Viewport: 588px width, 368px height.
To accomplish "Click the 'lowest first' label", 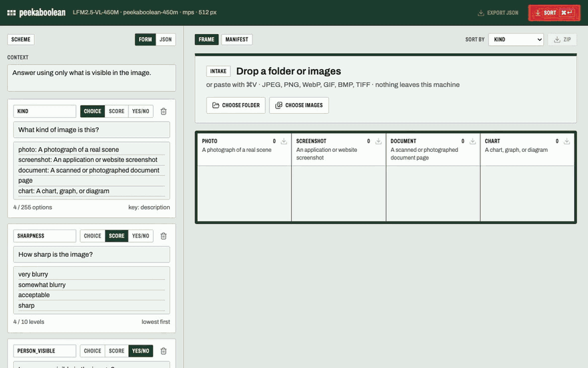I will (156, 322).
